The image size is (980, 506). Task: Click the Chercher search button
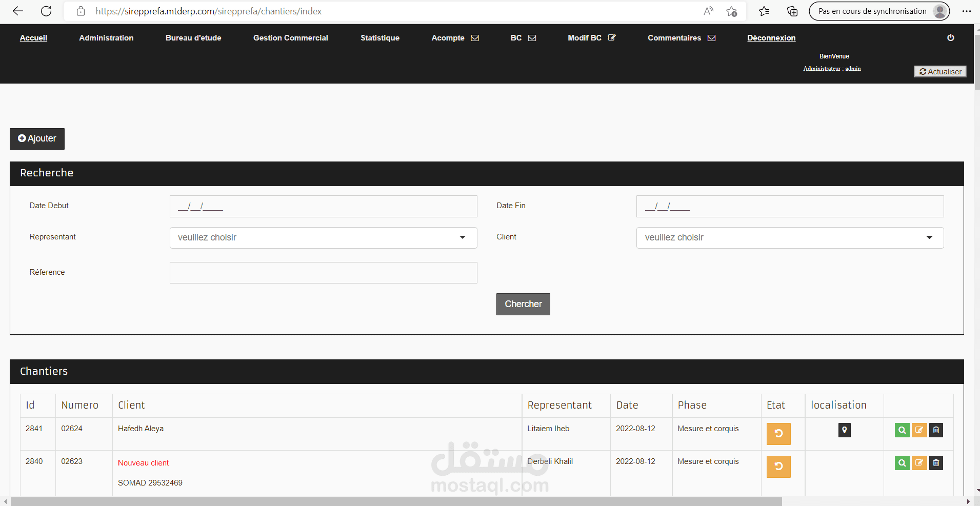pos(523,304)
